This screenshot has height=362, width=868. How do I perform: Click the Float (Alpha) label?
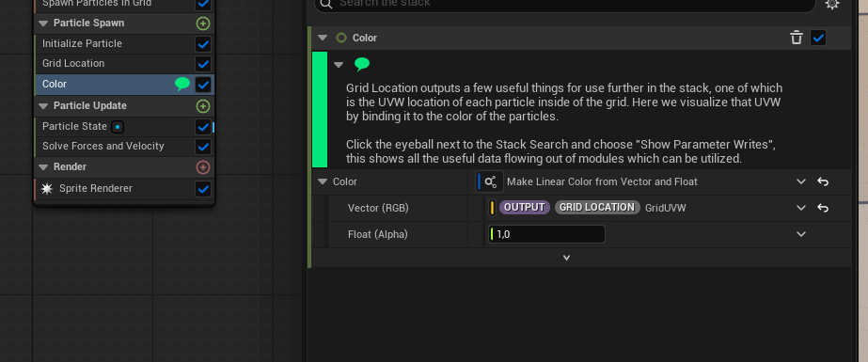tap(377, 235)
